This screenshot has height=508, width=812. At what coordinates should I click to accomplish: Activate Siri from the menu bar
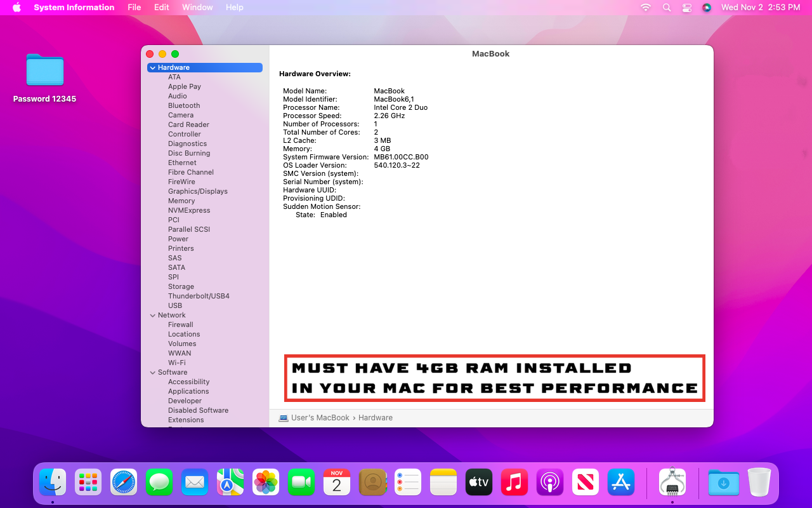click(707, 8)
